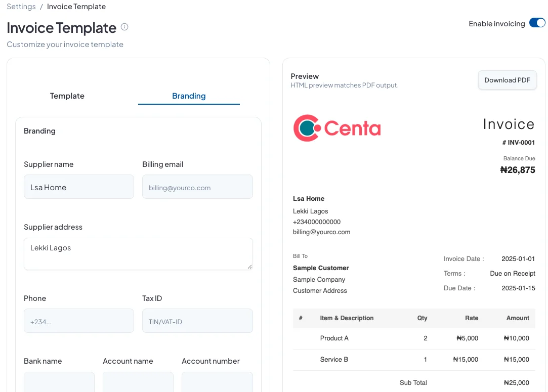Click the invoice date '2025-01-01'
548x392 pixels.
pos(518,259)
